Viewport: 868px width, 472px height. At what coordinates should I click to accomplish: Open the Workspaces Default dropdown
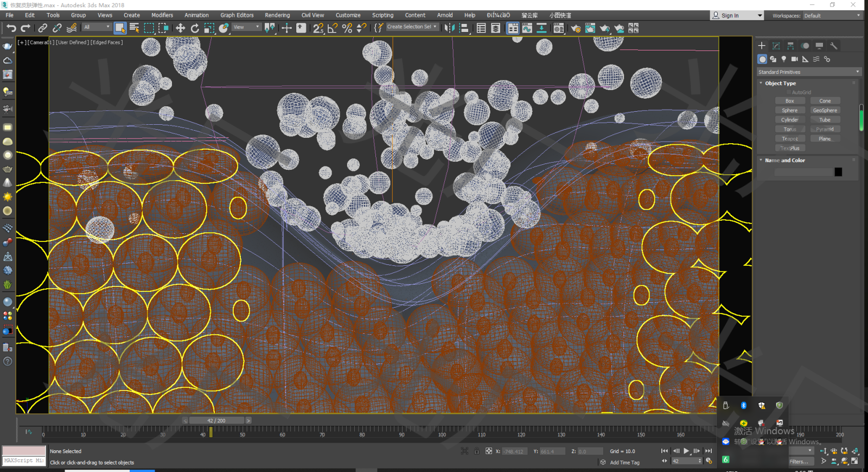(x=832, y=16)
